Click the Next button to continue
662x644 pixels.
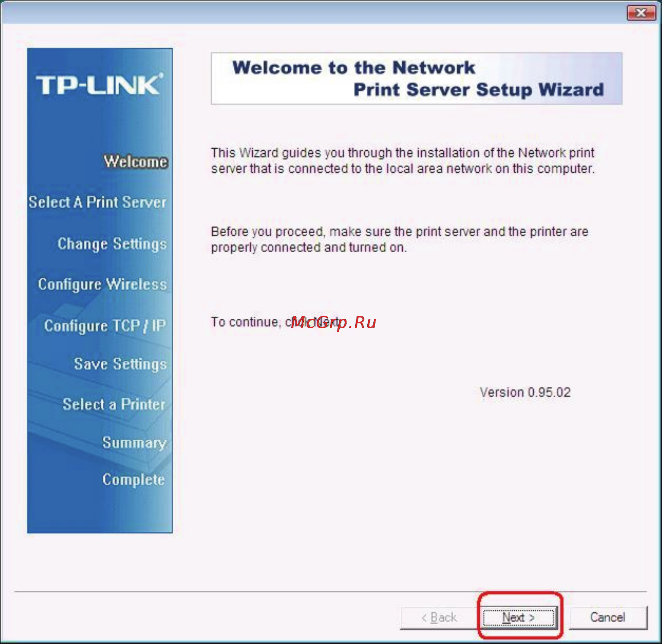point(518,617)
